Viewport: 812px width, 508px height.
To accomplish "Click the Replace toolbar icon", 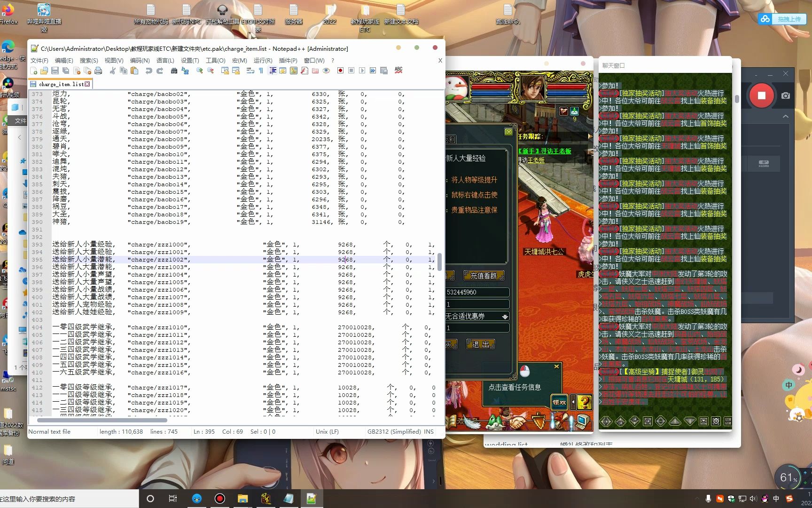I will [x=185, y=71].
